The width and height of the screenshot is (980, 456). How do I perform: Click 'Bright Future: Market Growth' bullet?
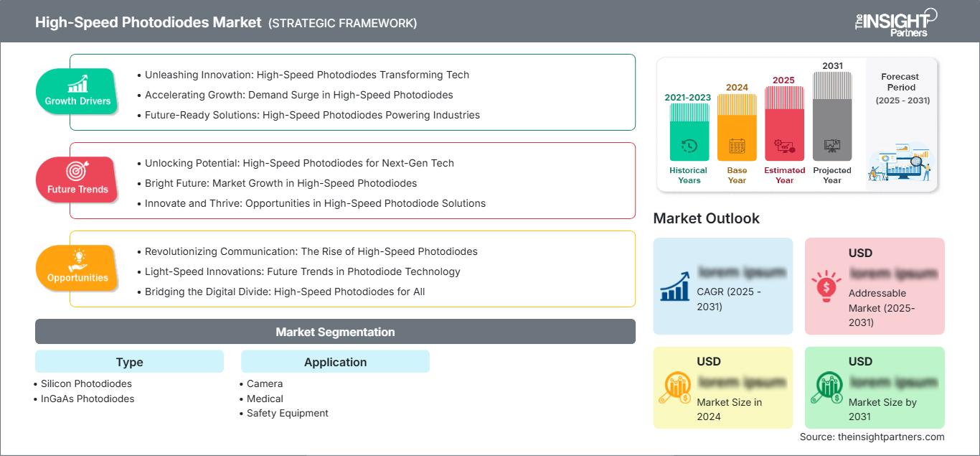click(x=281, y=183)
